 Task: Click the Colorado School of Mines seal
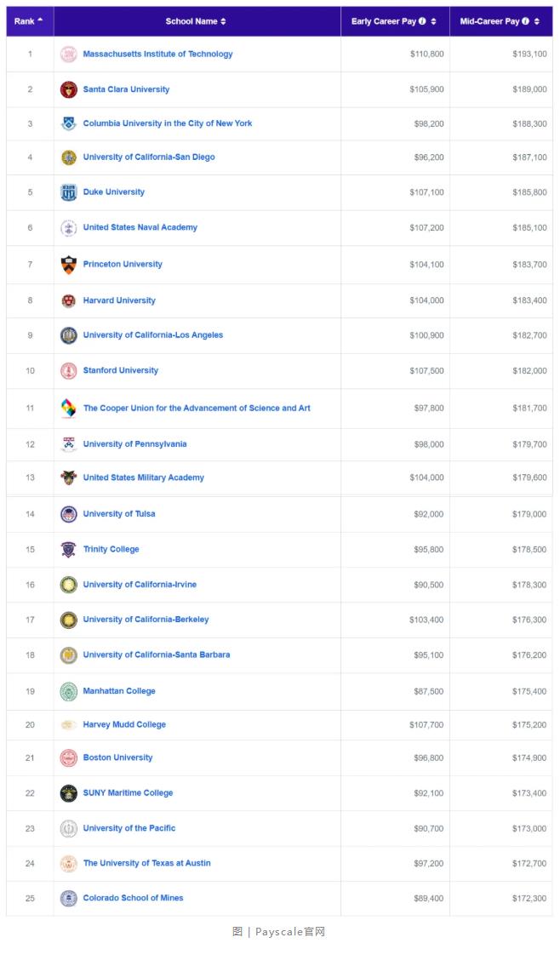click(68, 898)
